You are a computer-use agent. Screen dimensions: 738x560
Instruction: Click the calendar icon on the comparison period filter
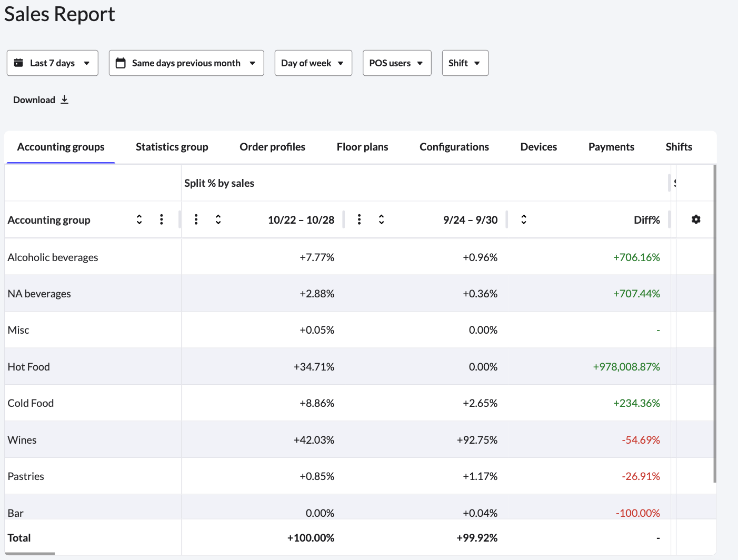pos(121,63)
